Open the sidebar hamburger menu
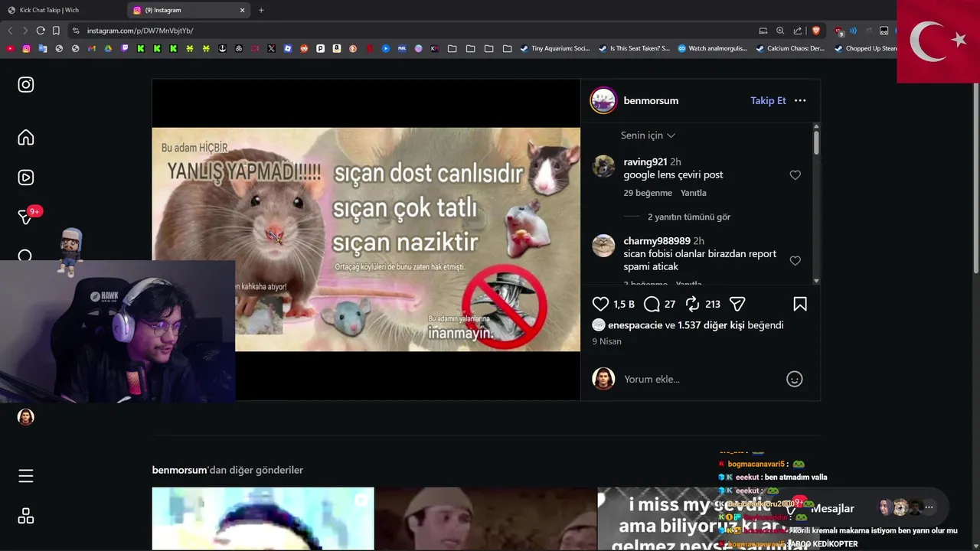The image size is (980, 551). coord(26,476)
